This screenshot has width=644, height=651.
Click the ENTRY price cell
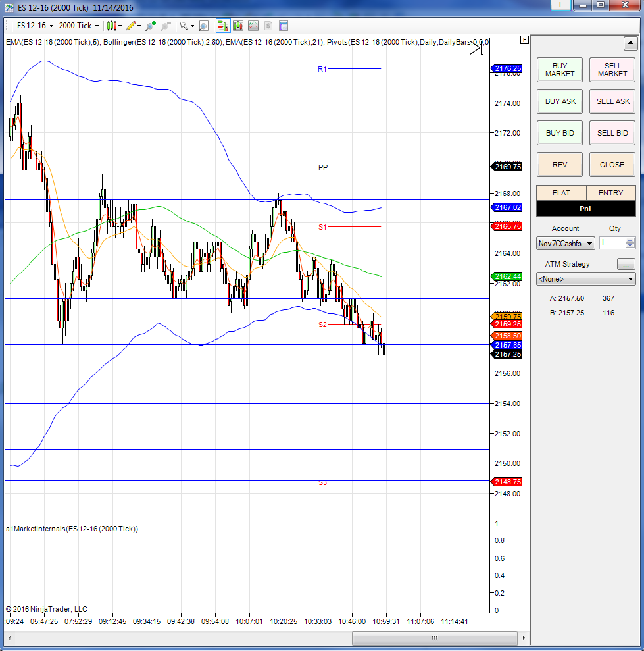click(611, 193)
